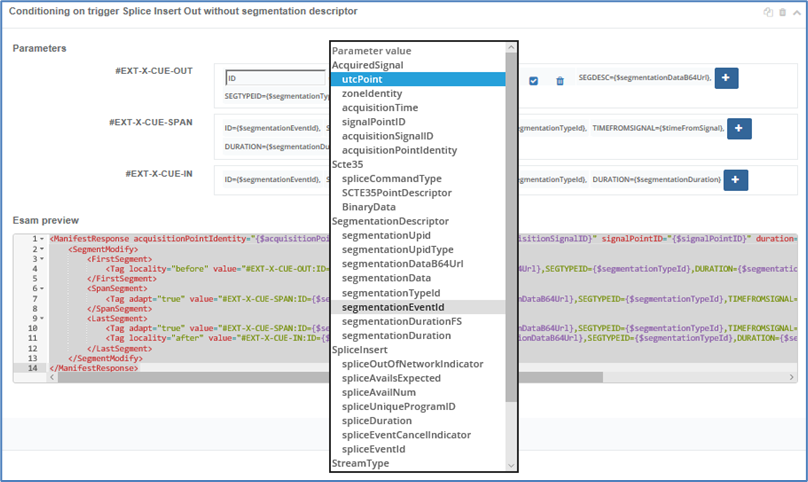Choose segmentationEventId in the dropdown list
The image size is (808, 482).
[392, 307]
